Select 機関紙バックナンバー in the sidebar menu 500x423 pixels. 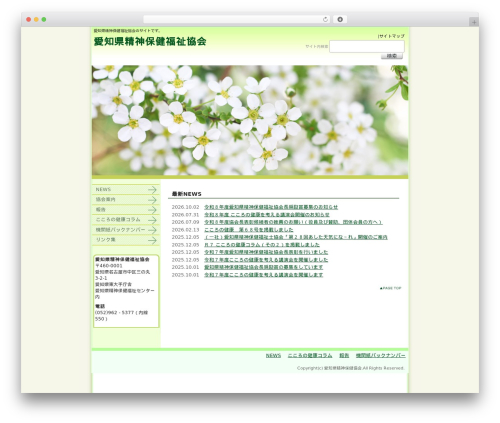pyautogui.click(x=126, y=230)
